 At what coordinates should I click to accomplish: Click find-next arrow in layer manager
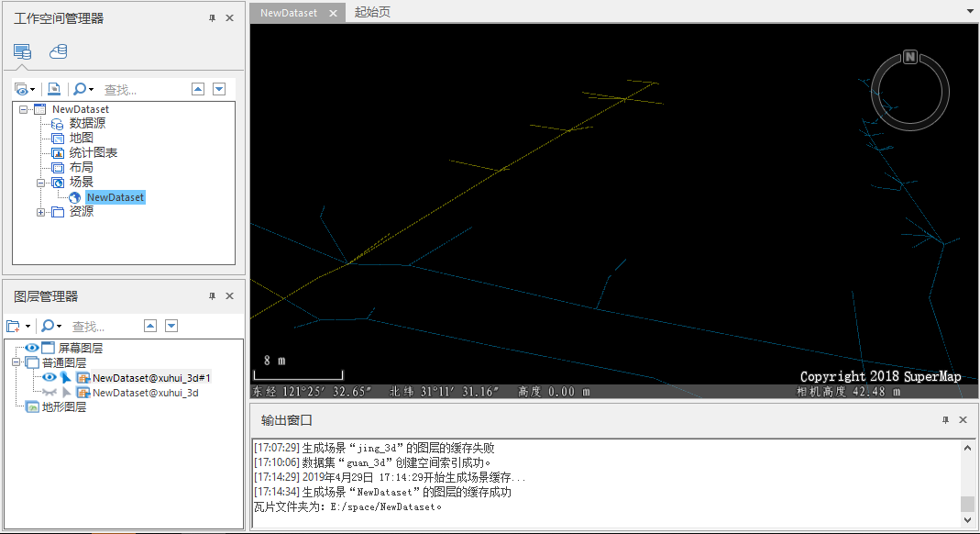171,327
